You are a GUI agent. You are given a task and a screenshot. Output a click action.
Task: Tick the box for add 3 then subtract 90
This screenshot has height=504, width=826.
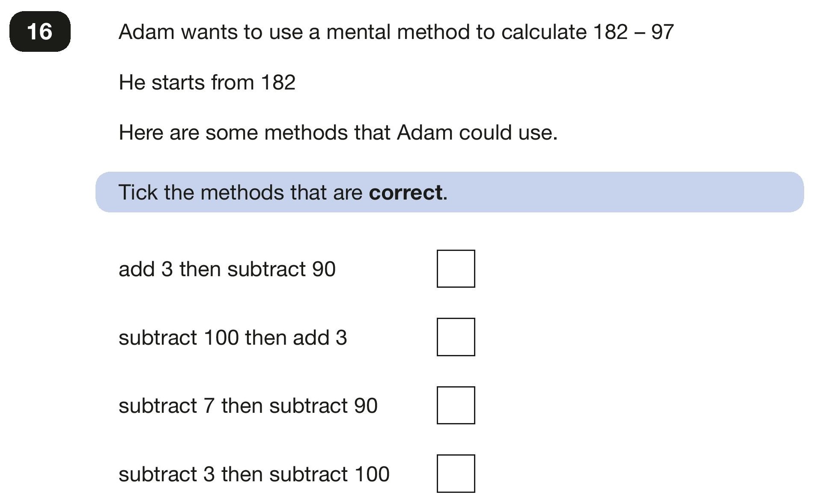click(456, 268)
